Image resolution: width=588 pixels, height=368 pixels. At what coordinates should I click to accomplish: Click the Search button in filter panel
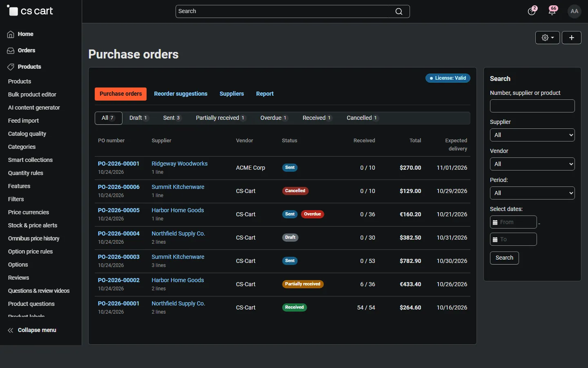tap(504, 258)
